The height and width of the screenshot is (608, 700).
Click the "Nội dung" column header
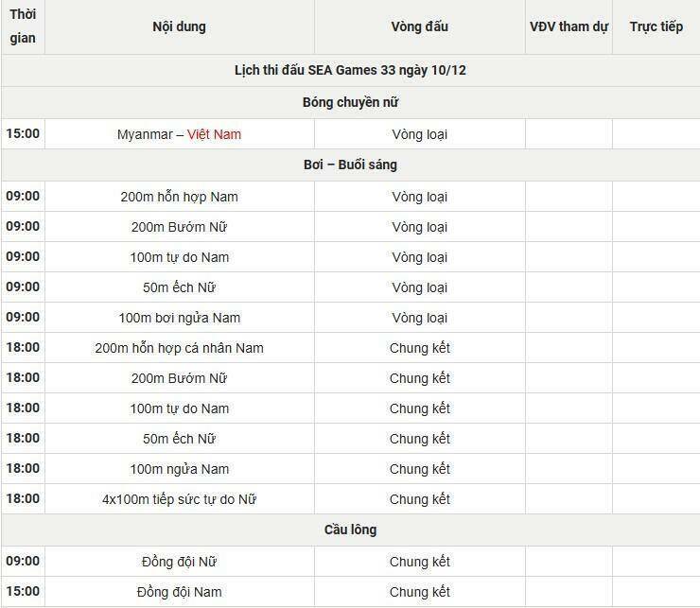coord(179,26)
